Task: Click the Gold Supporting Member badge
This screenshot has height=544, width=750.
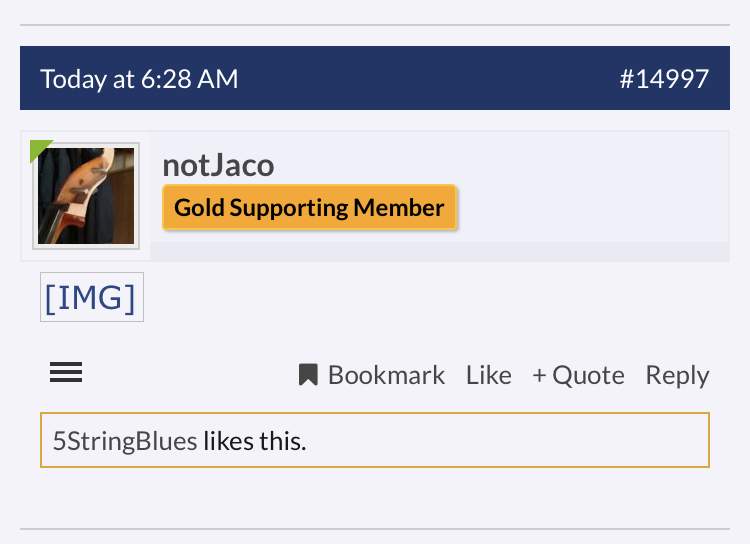Action: (x=310, y=208)
